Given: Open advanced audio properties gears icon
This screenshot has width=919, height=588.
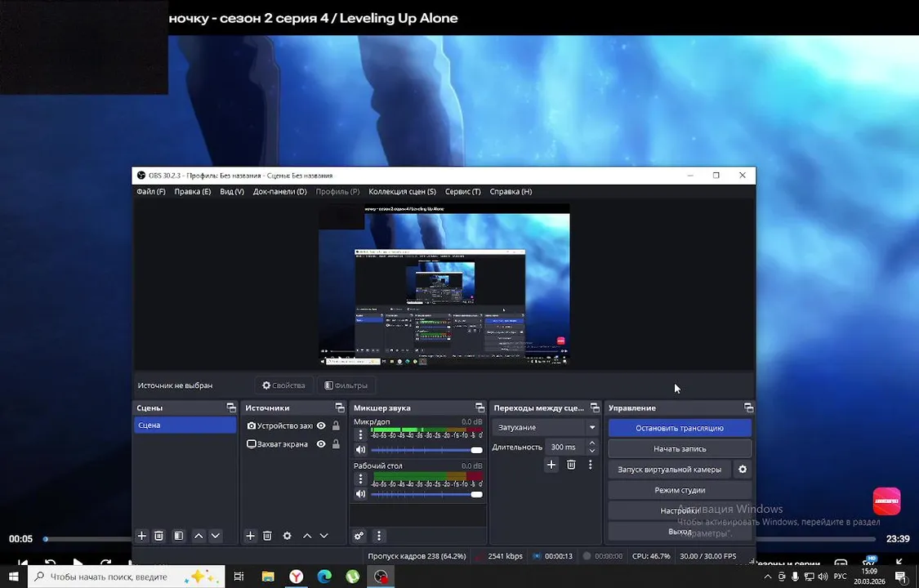Looking at the screenshot, I should (x=359, y=536).
